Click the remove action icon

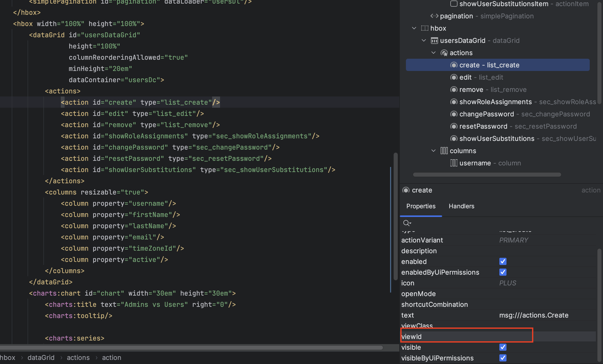click(454, 89)
